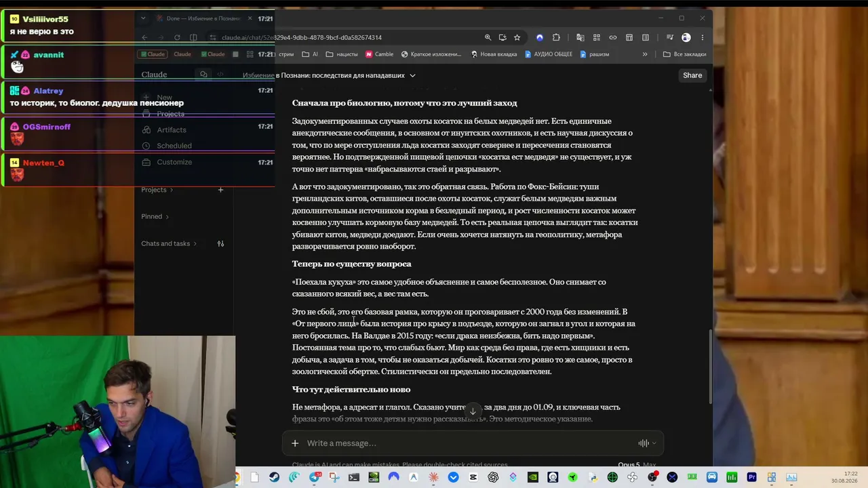Viewport: 868px width, 488px height.
Task: Open the Camble bookmark
Action: tap(379, 54)
